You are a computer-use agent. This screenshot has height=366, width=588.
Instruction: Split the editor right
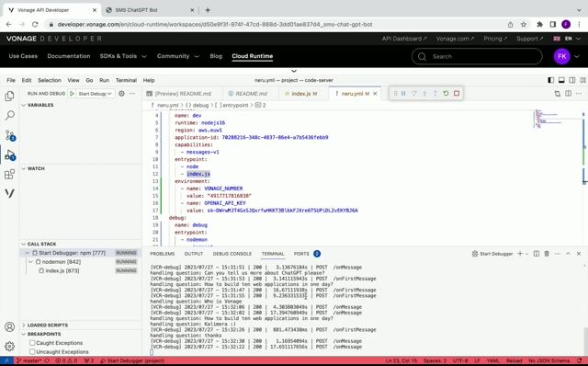pyautogui.click(x=568, y=94)
